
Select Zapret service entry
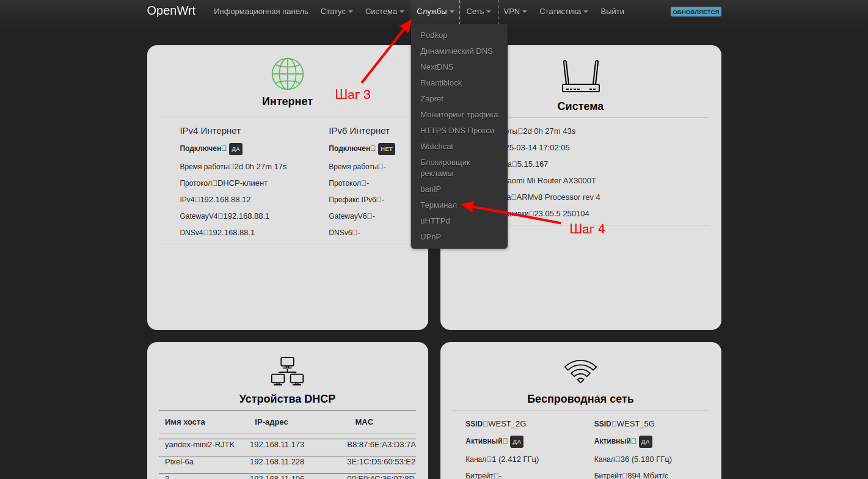432,98
